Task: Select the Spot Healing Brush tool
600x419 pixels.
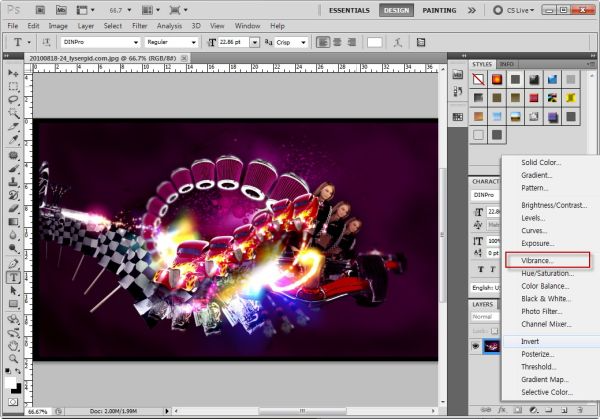Action: [x=13, y=155]
